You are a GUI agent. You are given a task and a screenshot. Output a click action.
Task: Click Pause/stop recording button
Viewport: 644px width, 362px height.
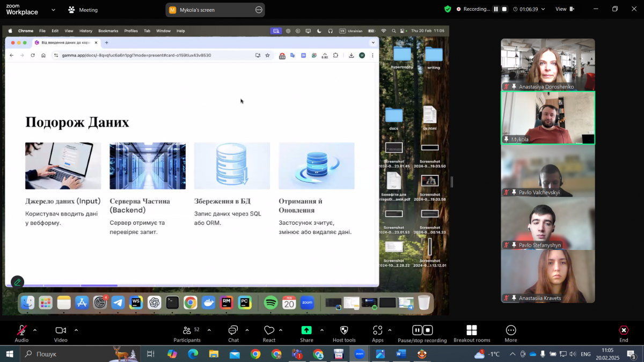[x=422, y=330]
